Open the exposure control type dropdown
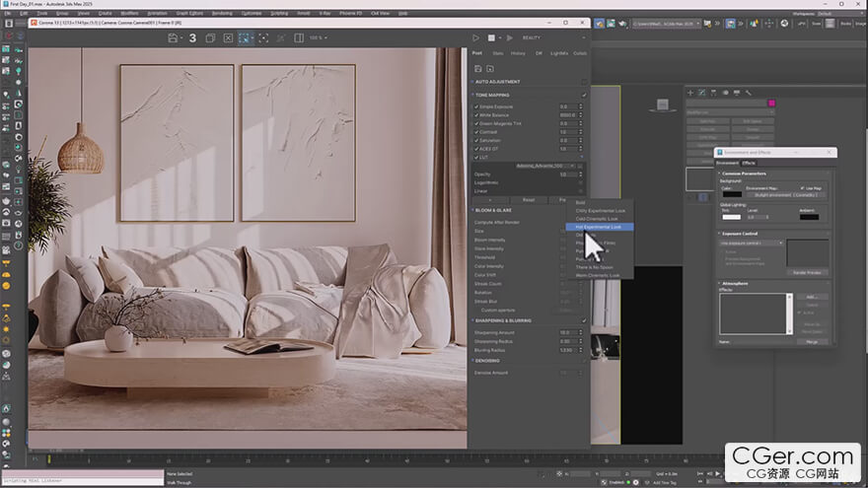This screenshot has height=488, width=868. pyautogui.click(x=752, y=243)
